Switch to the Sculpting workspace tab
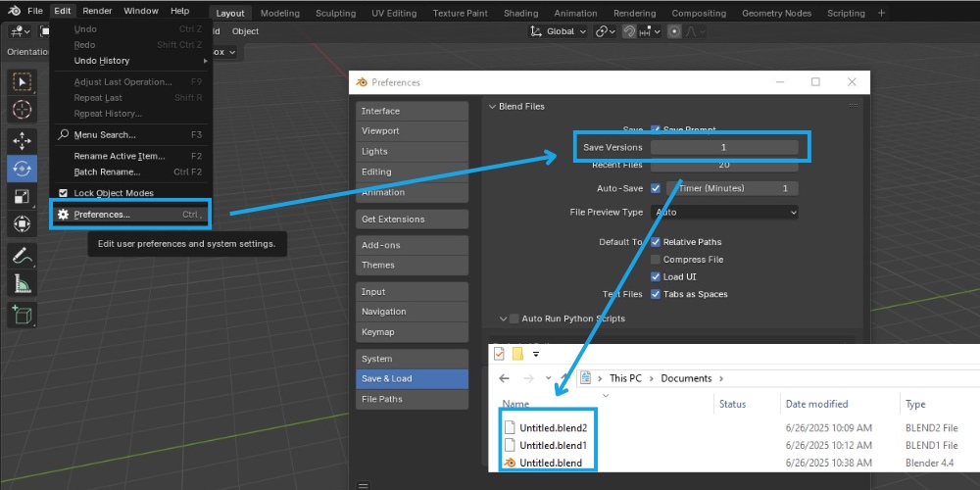The width and height of the screenshot is (980, 490). (x=335, y=14)
